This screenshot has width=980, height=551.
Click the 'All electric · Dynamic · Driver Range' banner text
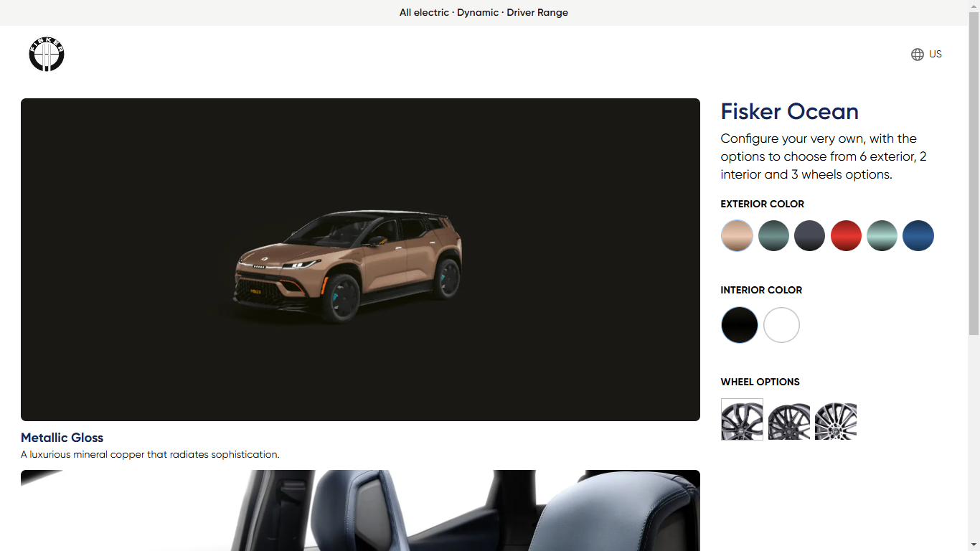(x=484, y=12)
